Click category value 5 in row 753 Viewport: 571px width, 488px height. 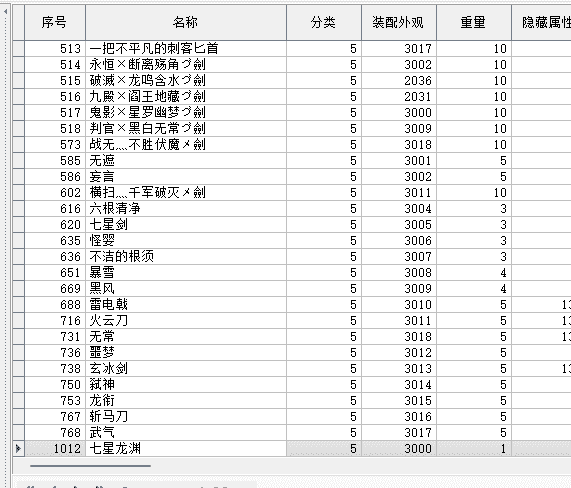coord(324,401)
